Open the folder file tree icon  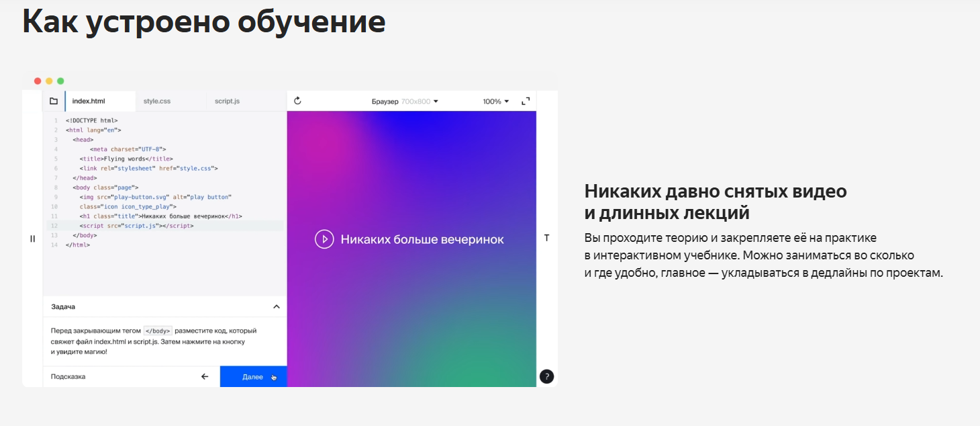pos(54,101)
